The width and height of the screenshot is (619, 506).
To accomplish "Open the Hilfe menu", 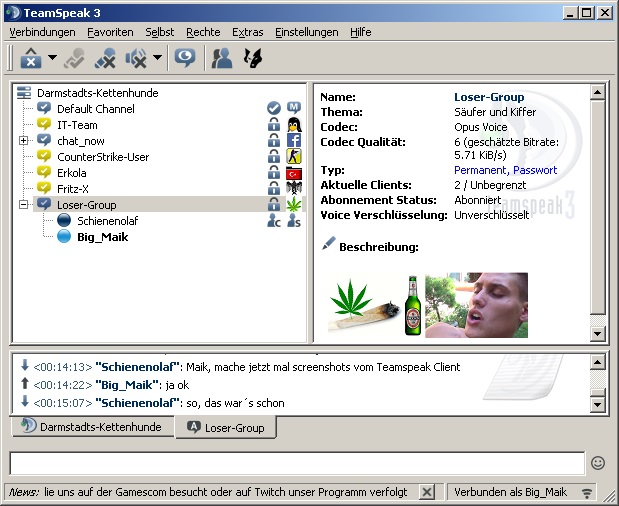I will pyautogui.click(x=360, y=32).
